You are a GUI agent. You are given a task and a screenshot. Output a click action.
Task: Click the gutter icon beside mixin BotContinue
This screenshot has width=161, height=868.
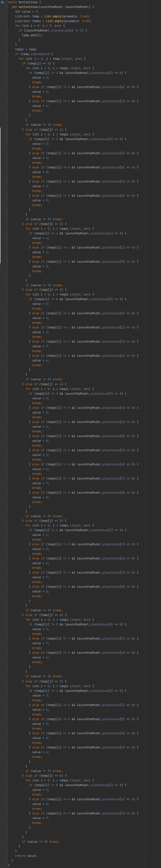tap(2, 2)
